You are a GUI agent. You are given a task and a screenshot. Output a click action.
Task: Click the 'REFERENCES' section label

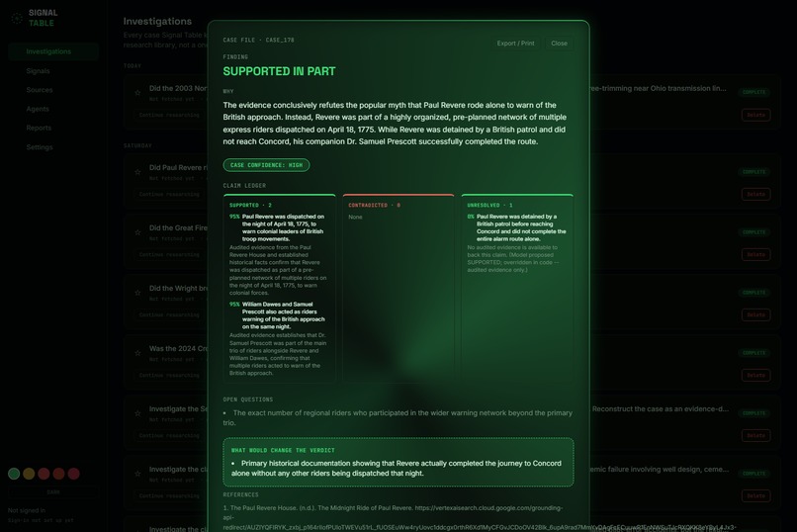[241, 494]
